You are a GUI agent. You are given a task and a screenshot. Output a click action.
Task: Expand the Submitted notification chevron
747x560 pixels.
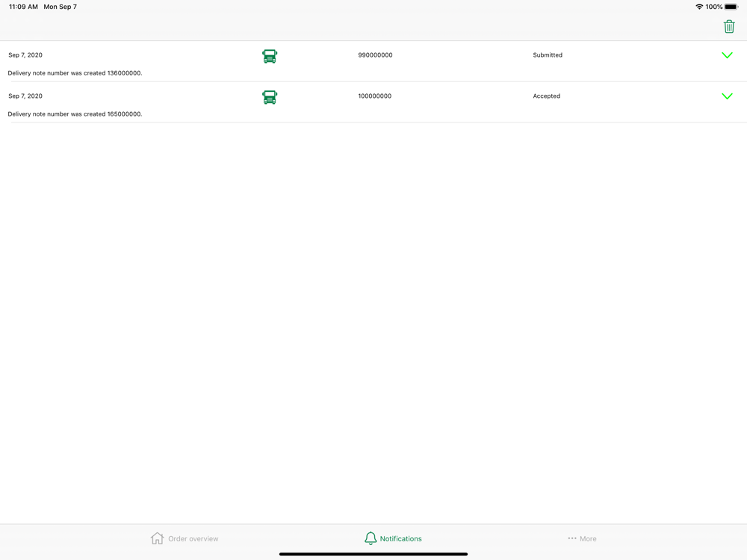pyautogui.click(x=727, y=55)
